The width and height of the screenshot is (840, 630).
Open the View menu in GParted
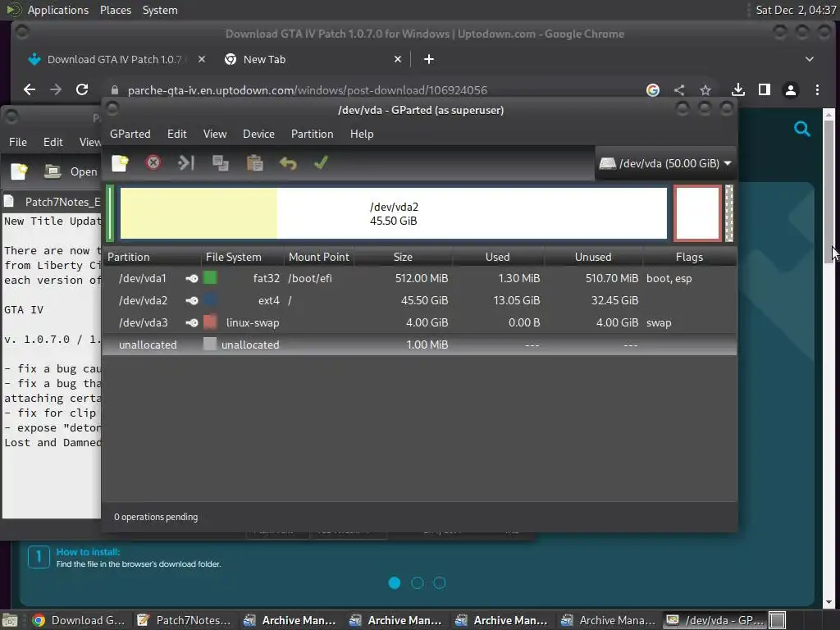[215, 134]
